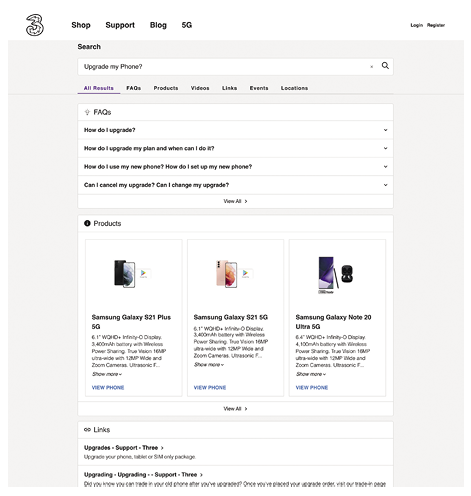Click View All under the FAQs section
471x496 pixels.
point(235,201)
